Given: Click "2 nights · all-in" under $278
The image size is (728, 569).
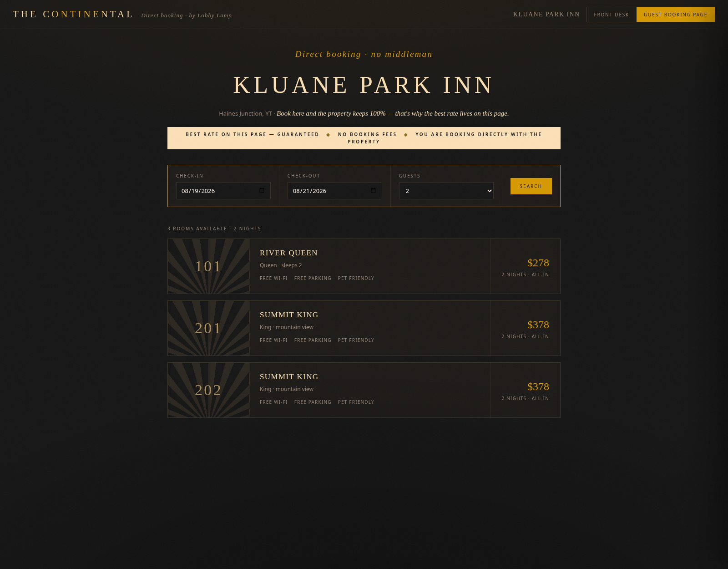Looking at the screenshot, I should [x=525, y=274].
